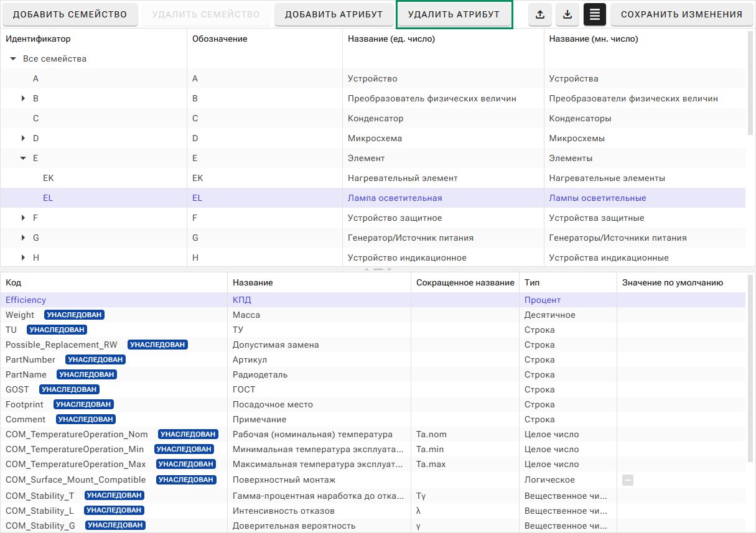
Task: Select the Weight attribute row
Action: (20, 315)
